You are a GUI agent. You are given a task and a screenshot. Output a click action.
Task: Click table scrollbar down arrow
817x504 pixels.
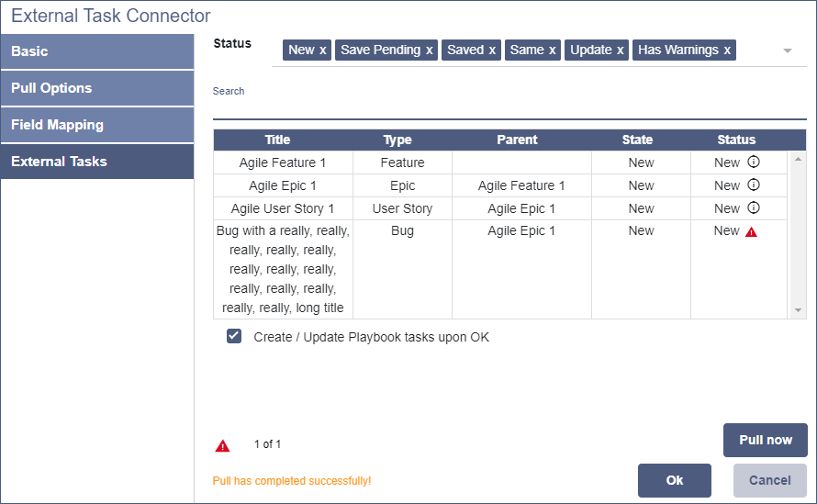pyautogui.click(x=798, y=310)
